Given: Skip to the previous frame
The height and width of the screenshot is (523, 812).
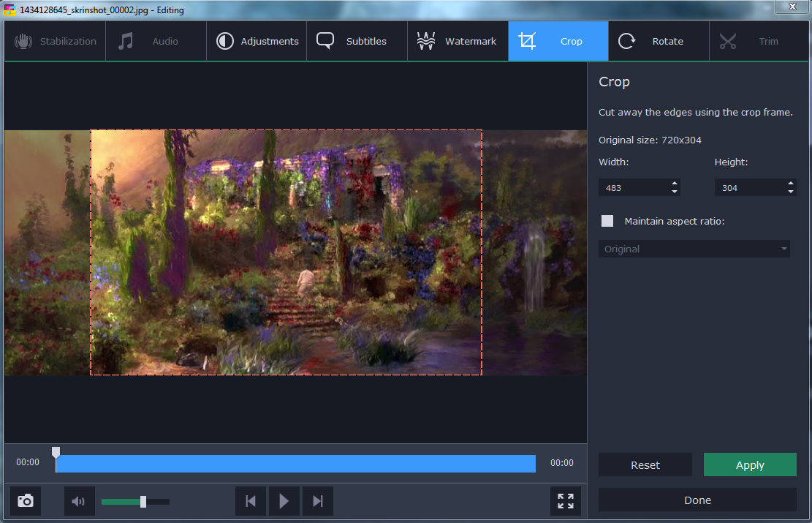Looking at the screenshot, I should click(x=251, y=501).
